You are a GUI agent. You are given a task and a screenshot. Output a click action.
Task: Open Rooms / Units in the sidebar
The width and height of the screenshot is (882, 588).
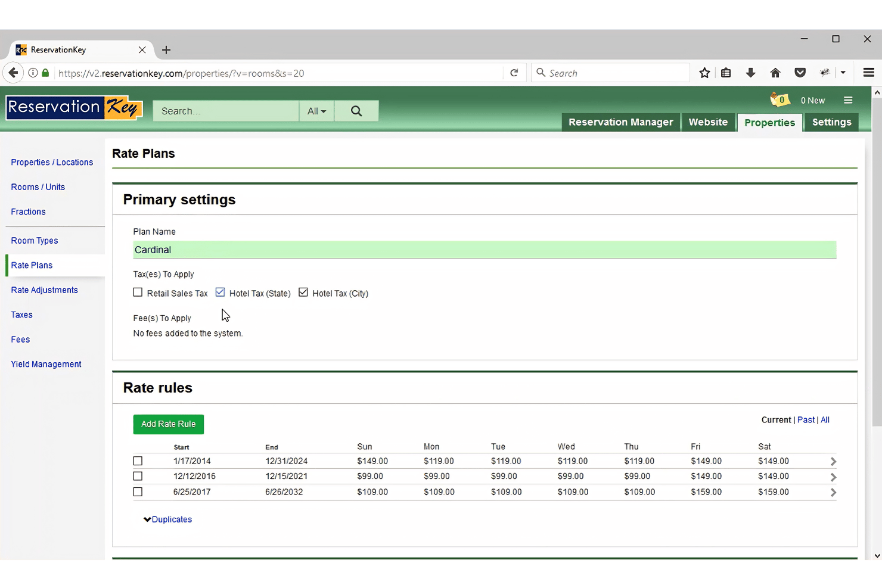click(x=38, y=187)
